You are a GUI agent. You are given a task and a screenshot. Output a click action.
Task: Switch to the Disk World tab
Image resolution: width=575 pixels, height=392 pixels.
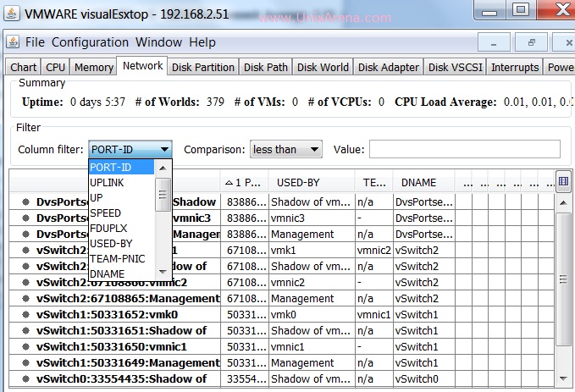tap(323, 67)
